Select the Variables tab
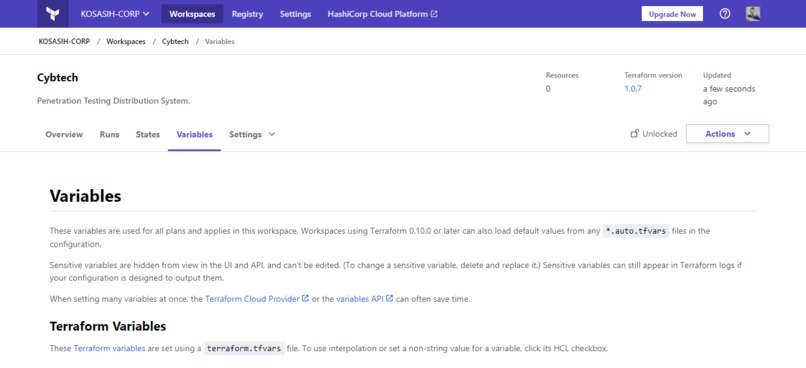The width and height of the screenshot is (806, 368). (194, 134)
